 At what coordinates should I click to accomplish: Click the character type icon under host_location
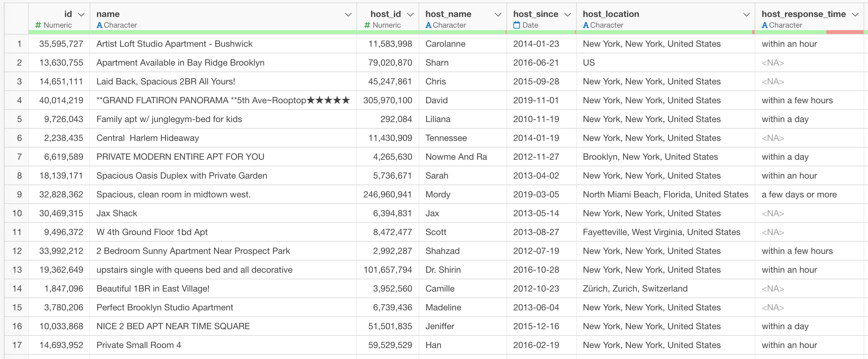(x=586, y=25)
